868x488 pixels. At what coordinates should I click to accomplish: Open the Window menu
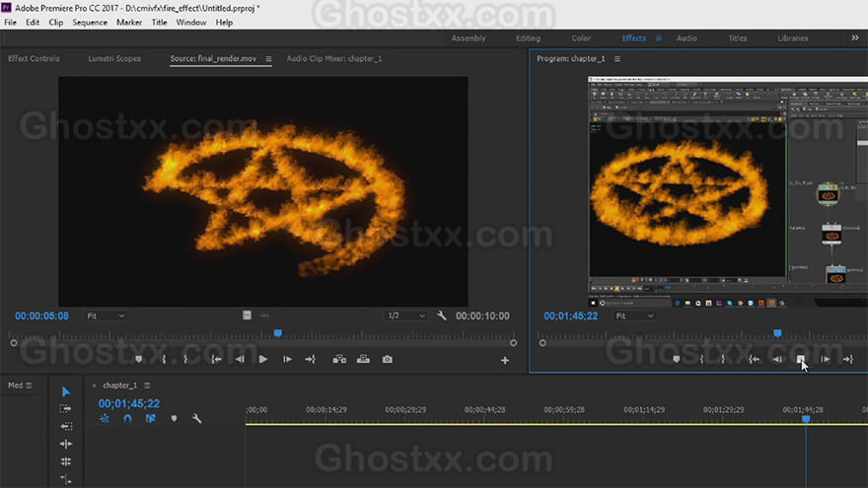(x=191, y=23)
